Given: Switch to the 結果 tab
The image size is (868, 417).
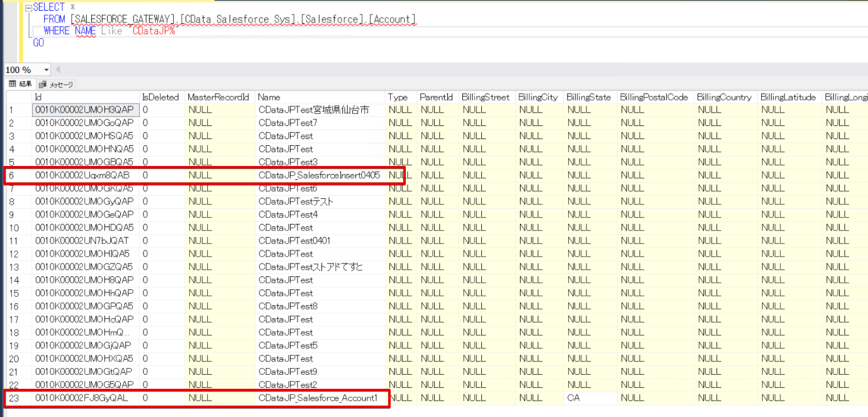Looking at the screenshot, I should coord(20,84).
